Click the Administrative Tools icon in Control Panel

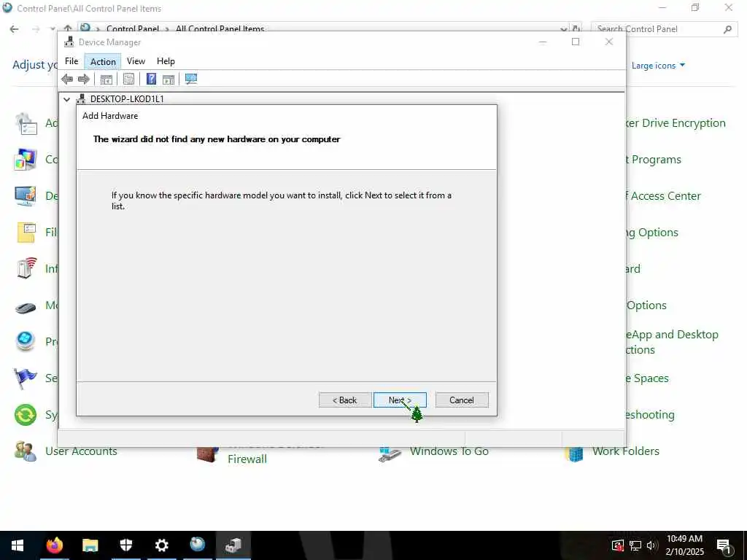(x=26, y=123)
